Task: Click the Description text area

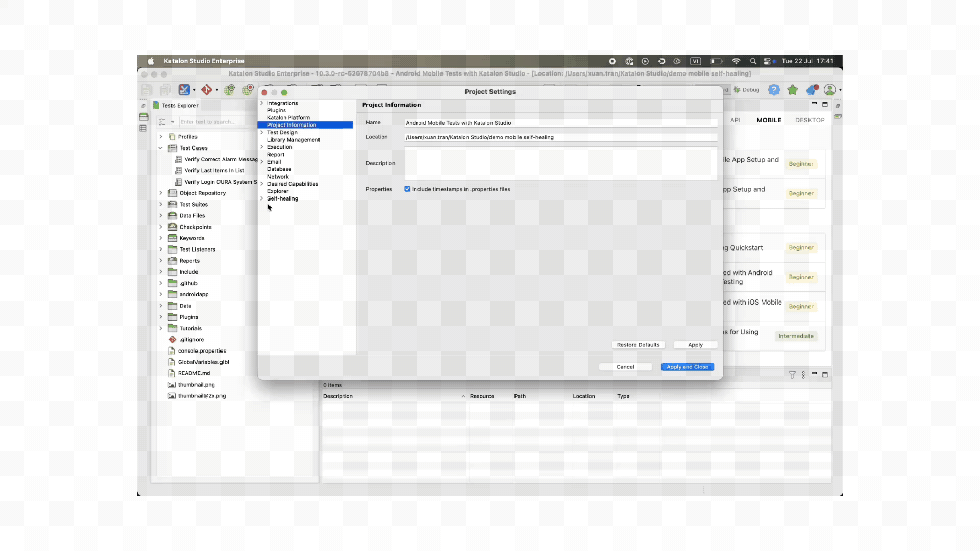Action: click(x=560, y=163)
